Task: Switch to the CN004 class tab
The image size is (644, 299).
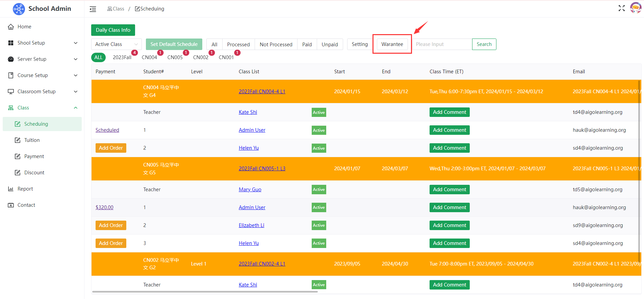Action: pos(149,57)
